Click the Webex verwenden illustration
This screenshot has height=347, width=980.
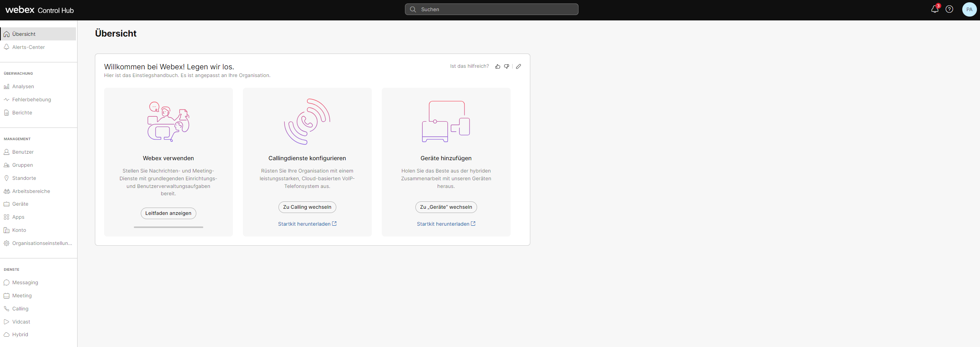pyautogui.click(x=169, y=121)
